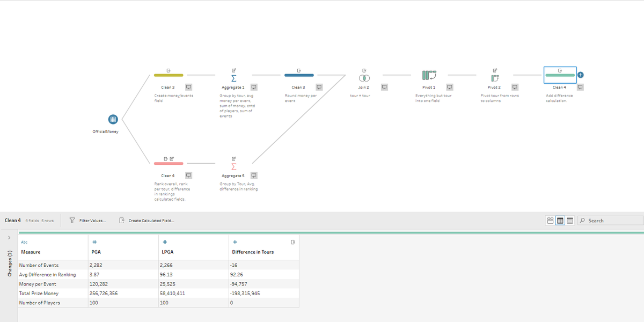Click the Number of Events cell
This screenshot has width=644, height=322.
(x=52, y=265)
